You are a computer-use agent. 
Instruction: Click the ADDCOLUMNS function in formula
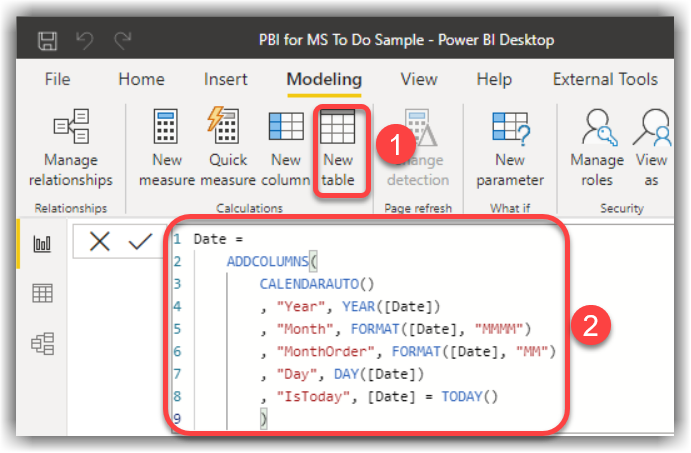point(267,262)
